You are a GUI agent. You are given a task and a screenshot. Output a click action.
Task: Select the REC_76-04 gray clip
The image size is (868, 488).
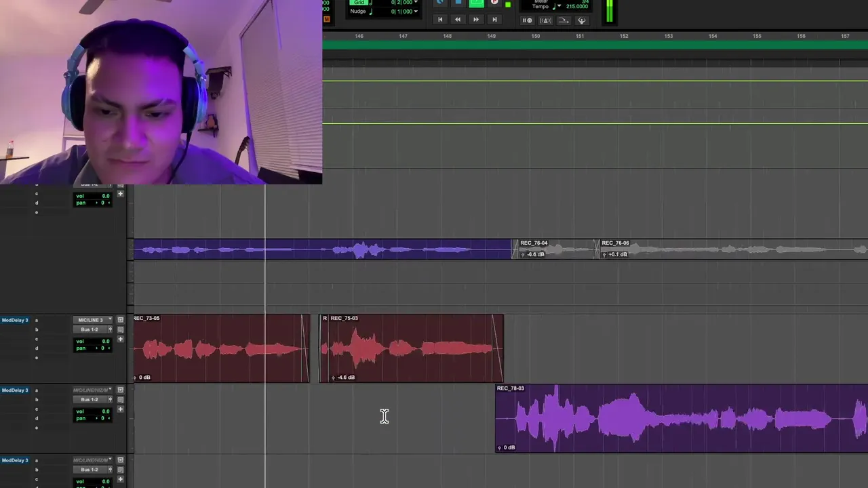[556, 249]
